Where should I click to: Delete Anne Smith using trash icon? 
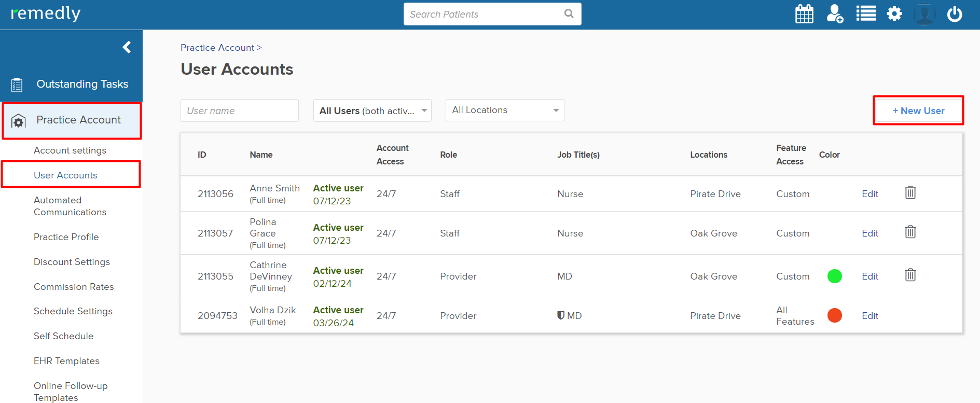910,192
